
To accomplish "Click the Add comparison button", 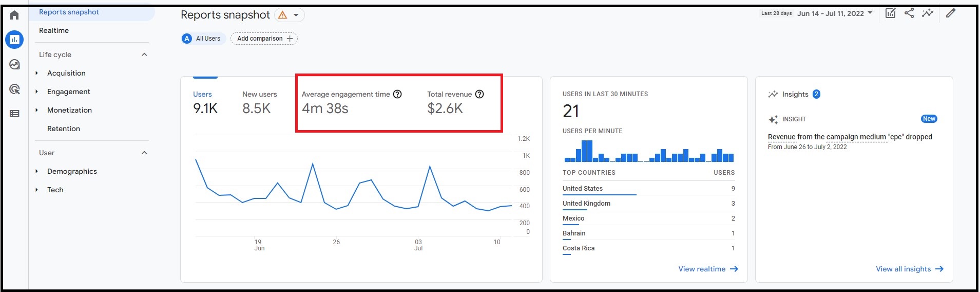I will pyautogui.click(x=264, y=39).
